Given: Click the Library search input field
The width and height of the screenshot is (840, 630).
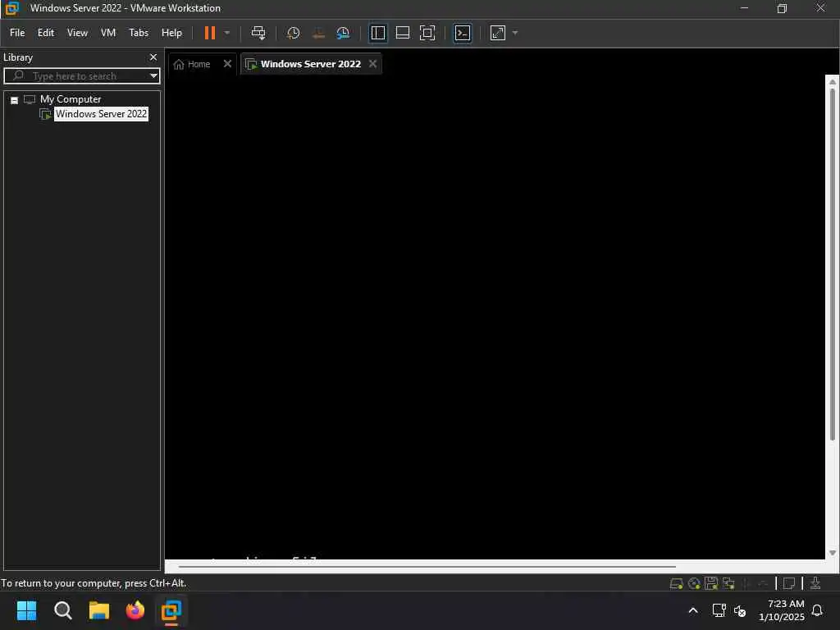Looking at the screenshot, I should pos(80,75).
